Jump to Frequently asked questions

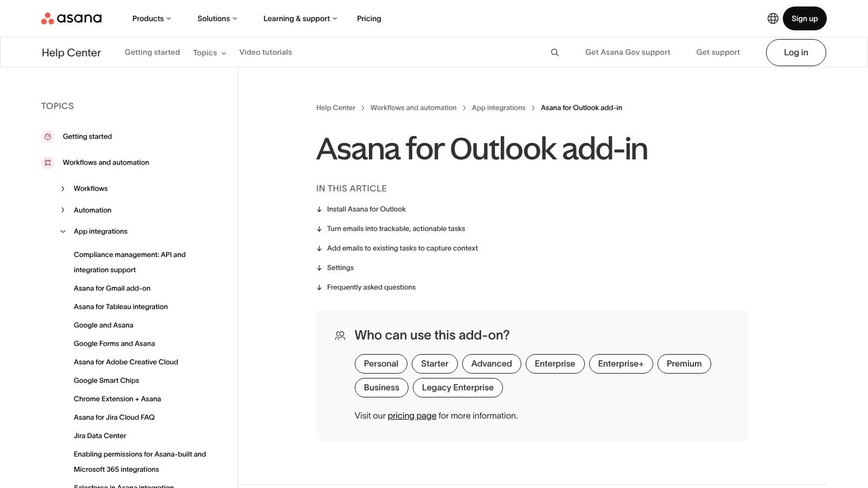[x=371, y=287]
